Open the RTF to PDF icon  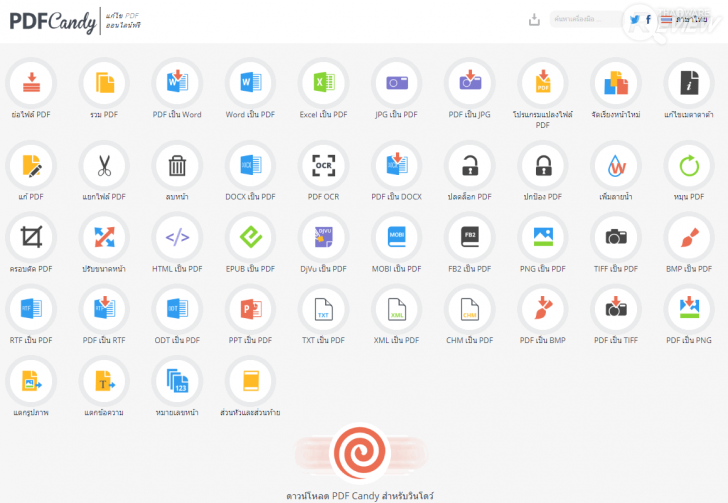[x=31, y=309]
